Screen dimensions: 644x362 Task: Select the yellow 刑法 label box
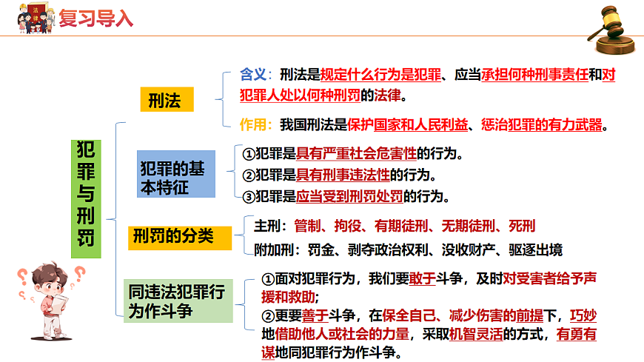[167, 99]
